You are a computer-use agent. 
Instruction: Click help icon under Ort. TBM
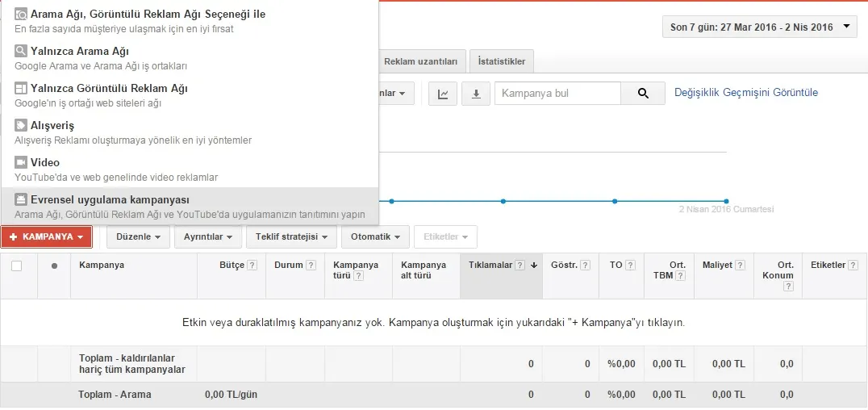pyautogui.click(x=681, y=276)
